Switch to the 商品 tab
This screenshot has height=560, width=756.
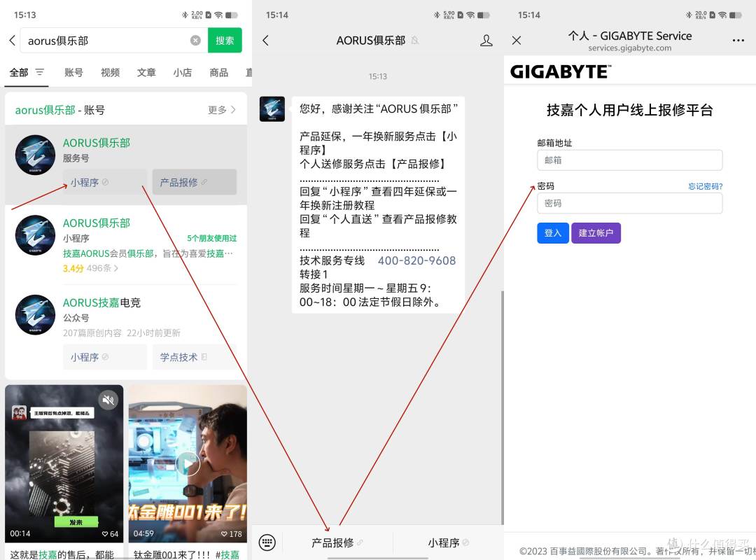coord(218,72)
